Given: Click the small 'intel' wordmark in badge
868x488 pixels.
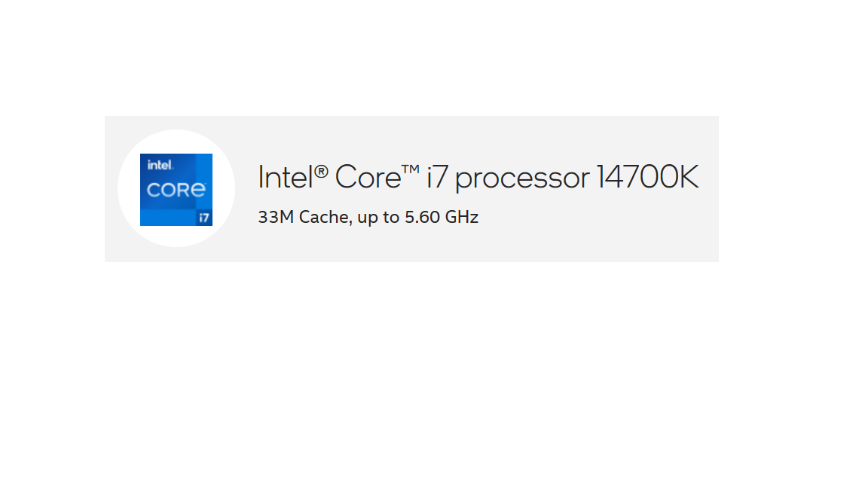Looking at the screenshot, I should pyautogui.click(x=160, y=165).
